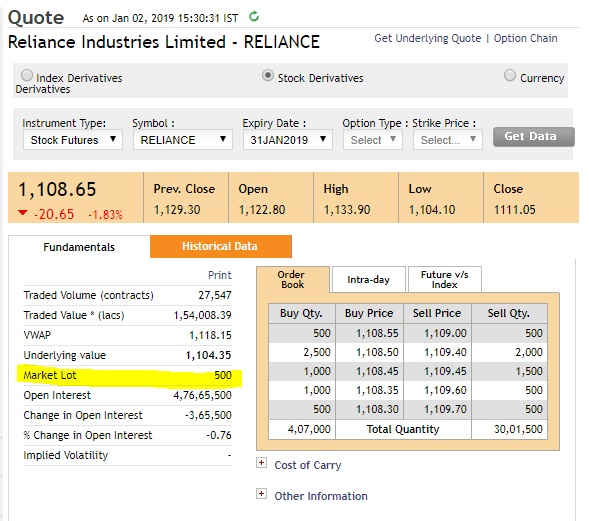Click the Traded Volume value 27,547
The height and width of the screenshot is (521, 589).
tap(215, 295)
